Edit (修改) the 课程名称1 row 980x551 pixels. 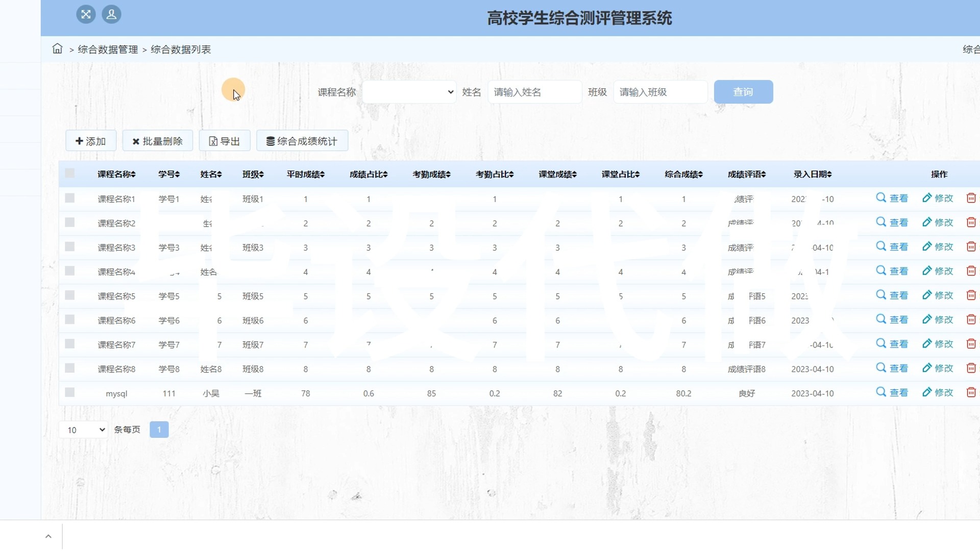938,198
